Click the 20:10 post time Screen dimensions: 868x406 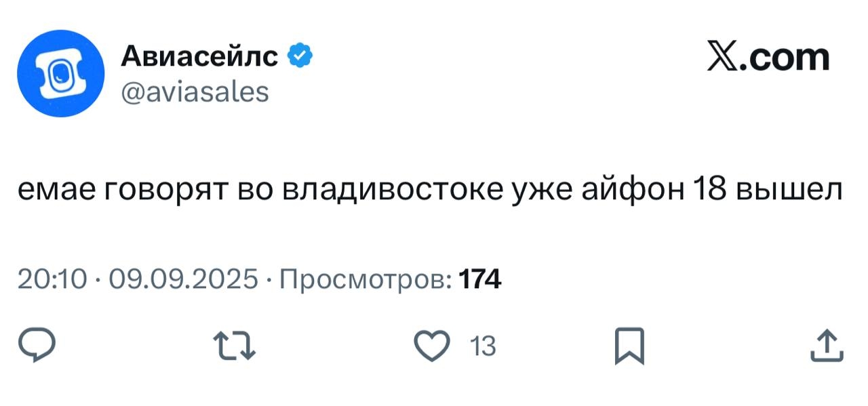[52, 279]
